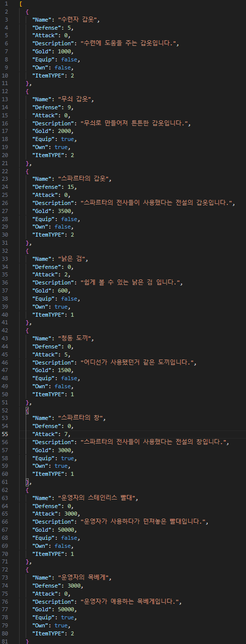Click description "쉽게 볼 수 있는 낡은 검 입니다."
The image size is (246, 644).
131,282
